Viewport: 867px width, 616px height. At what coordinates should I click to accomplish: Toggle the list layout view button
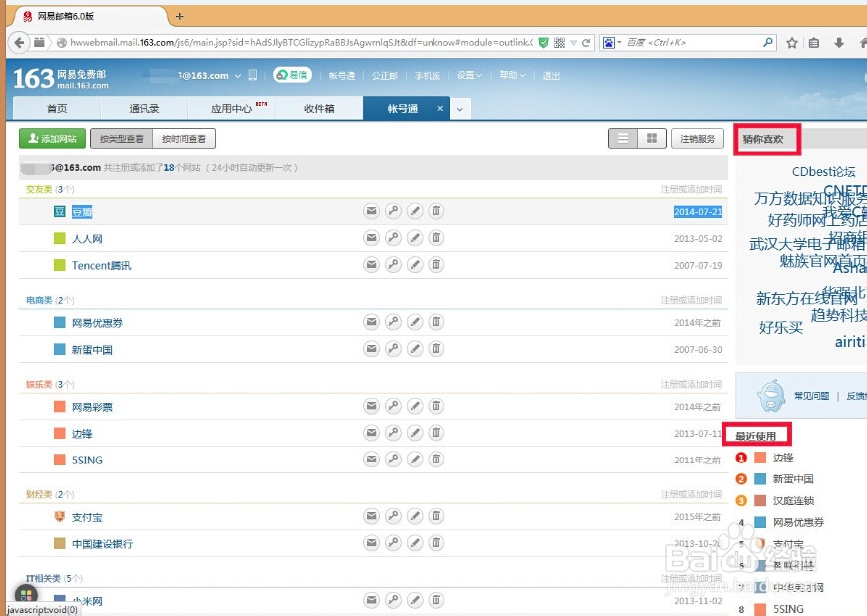(623, 139)
